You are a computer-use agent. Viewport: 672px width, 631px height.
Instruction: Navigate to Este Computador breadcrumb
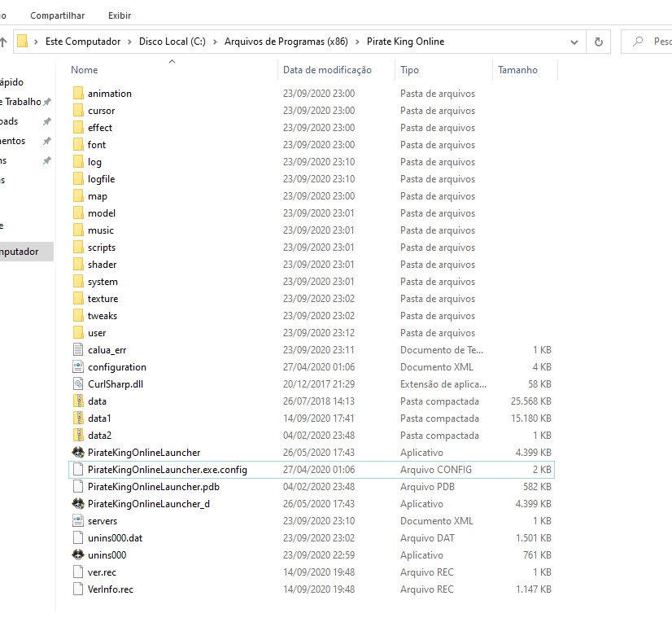click(x=83, y=42)
